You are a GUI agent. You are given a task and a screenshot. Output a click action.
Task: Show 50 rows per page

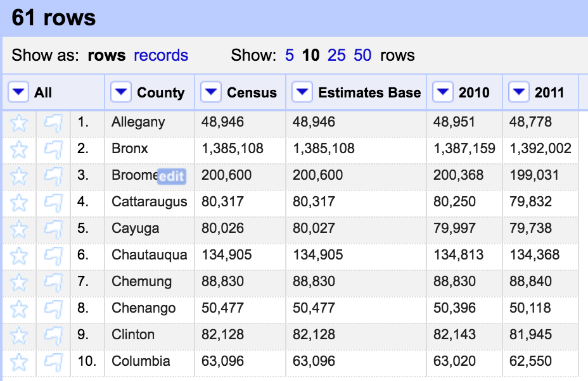click(x=362, y=56)
